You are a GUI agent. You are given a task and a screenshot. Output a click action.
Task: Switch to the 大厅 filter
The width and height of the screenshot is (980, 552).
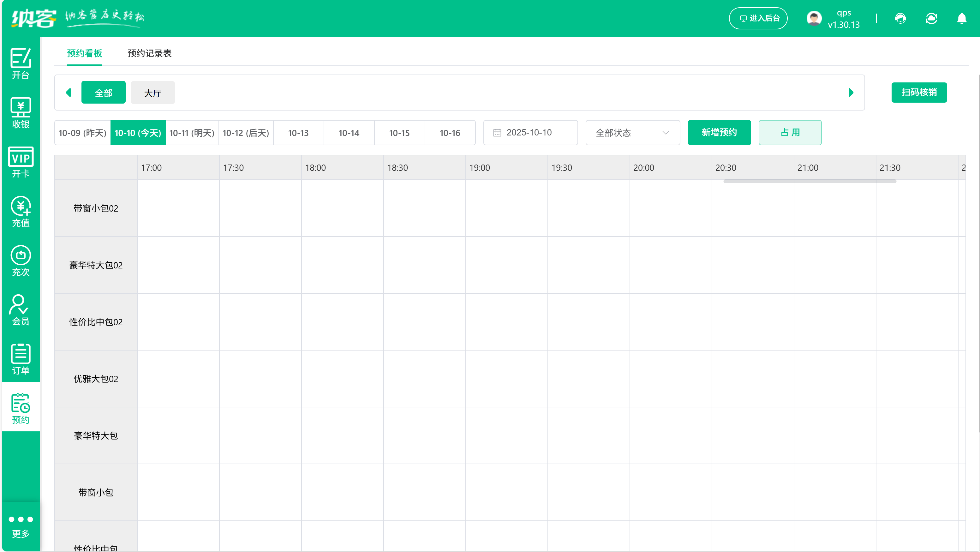[x=152, y=92]
